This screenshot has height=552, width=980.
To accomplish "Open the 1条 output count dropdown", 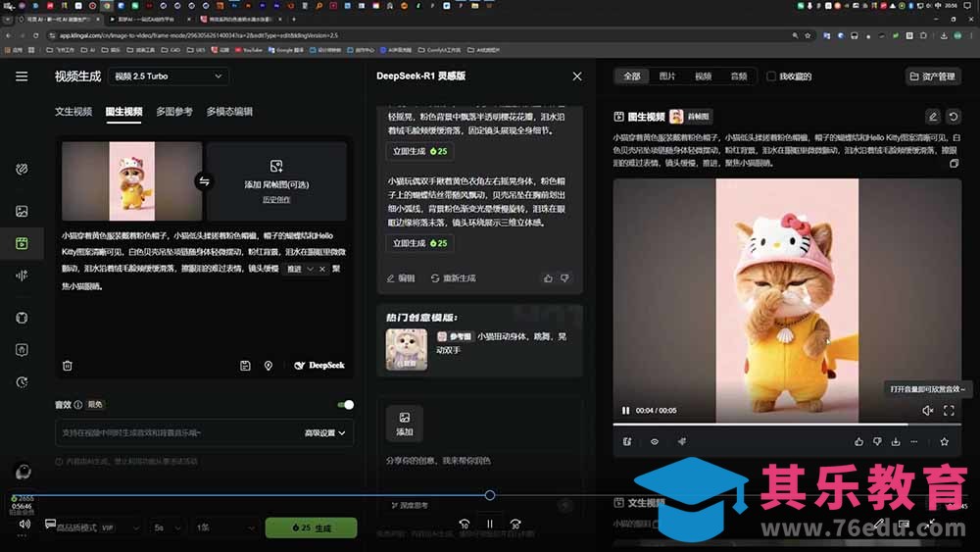I will pos(225,527).
